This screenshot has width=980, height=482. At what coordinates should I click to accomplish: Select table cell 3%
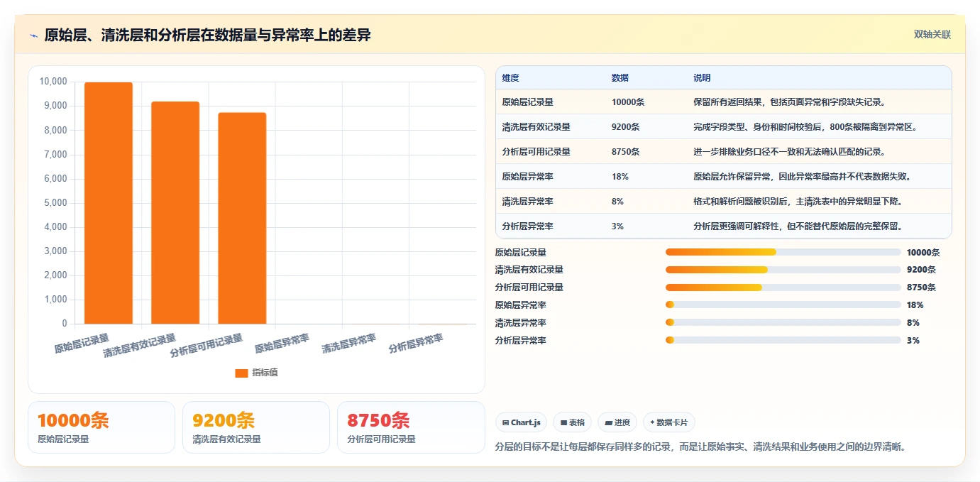click(x=617, y=226)
